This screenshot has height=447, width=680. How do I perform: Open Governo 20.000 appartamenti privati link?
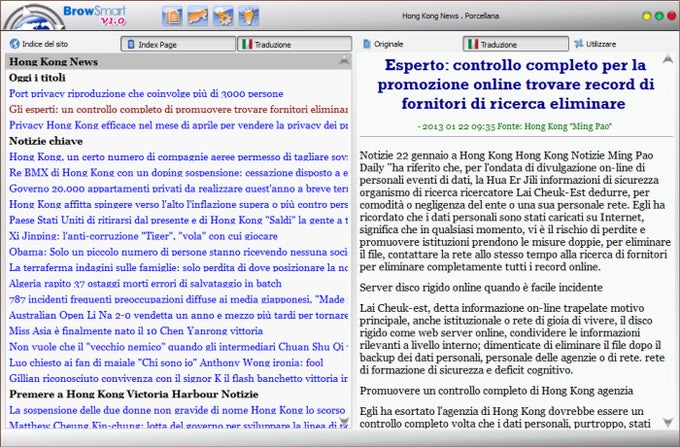click(178, 188)
